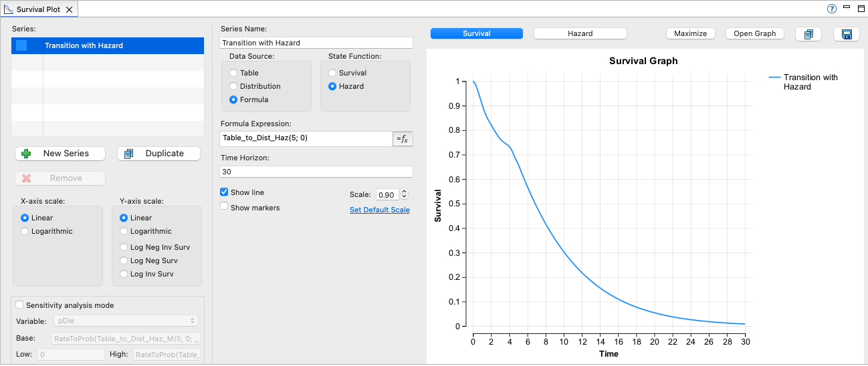The height and width of the screenshot is (366, 868).
Task: Click the save graph disk icon
Action: pyautogui.click(x=846, y=34)
